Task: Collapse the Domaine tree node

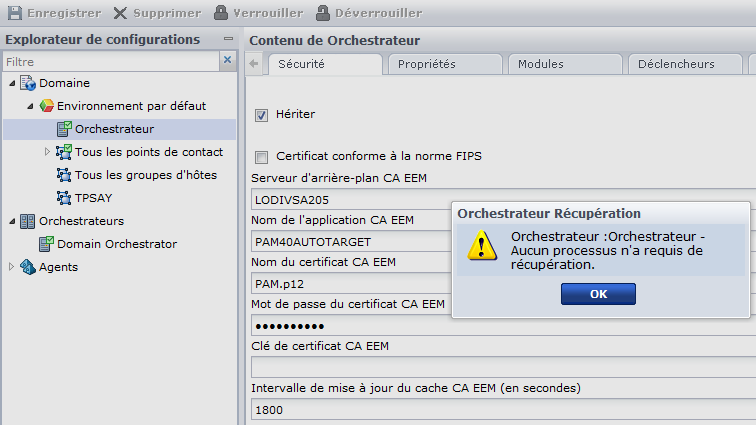Action: [11, 83]
